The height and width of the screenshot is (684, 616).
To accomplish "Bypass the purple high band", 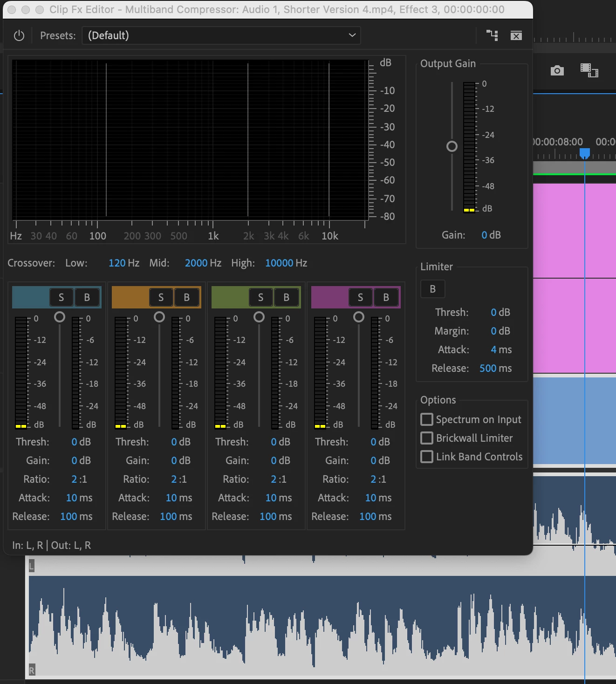I will point(386,297).
